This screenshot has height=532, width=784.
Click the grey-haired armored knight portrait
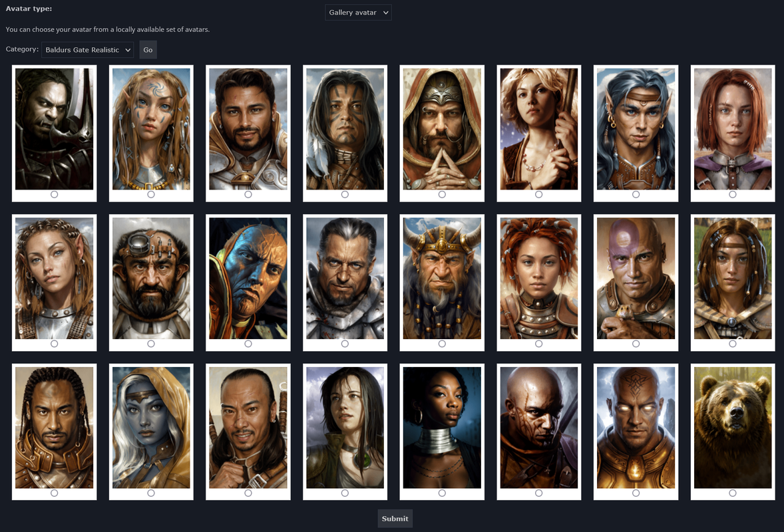345,278
